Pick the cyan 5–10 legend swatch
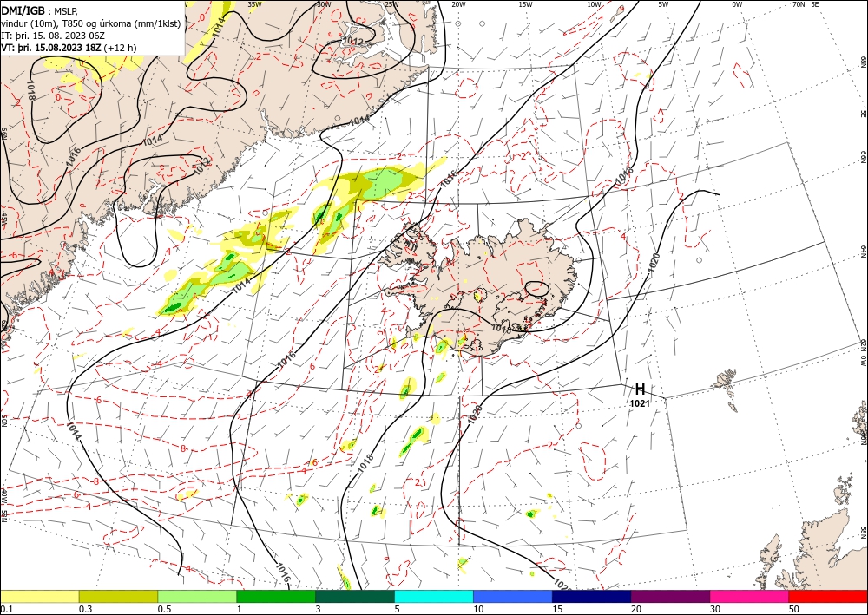 click(x=434, y=596)
